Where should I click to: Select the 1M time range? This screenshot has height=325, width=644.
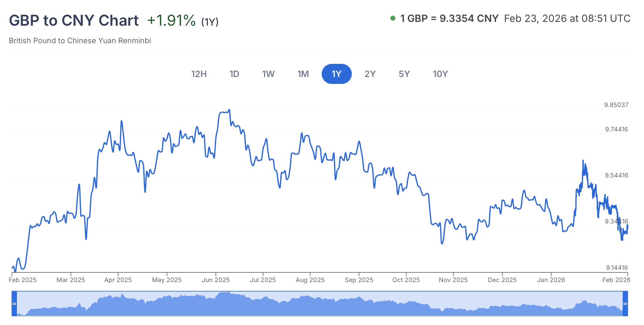pyautogui.click(x=303, y=74)
